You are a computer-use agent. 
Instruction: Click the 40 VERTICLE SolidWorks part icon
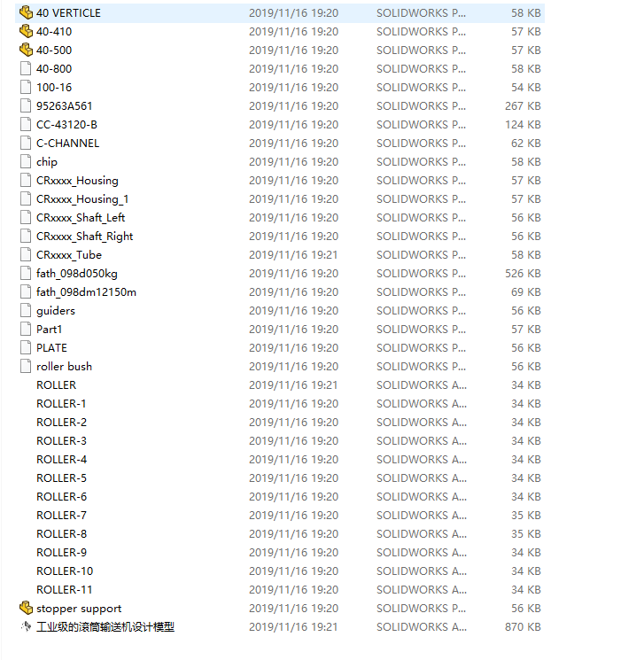tap(26, 13)
